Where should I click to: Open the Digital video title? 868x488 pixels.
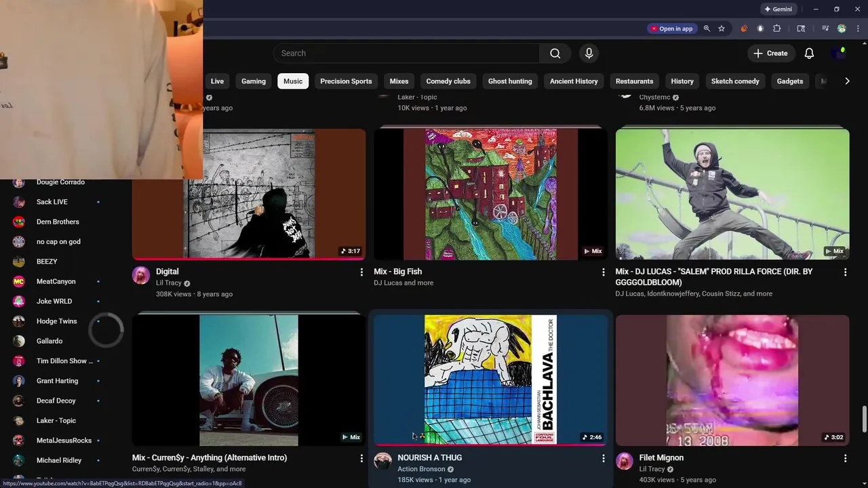click(167, 272)
